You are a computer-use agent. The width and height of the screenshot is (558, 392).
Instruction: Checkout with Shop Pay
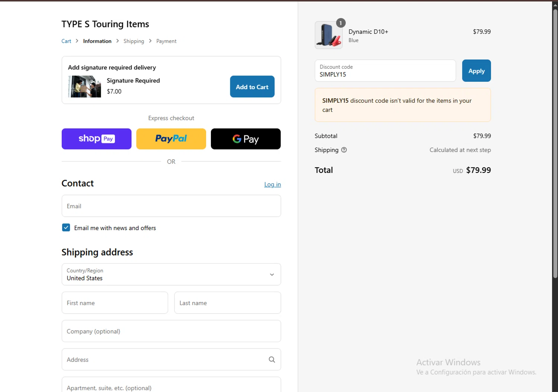coord(97,139)
